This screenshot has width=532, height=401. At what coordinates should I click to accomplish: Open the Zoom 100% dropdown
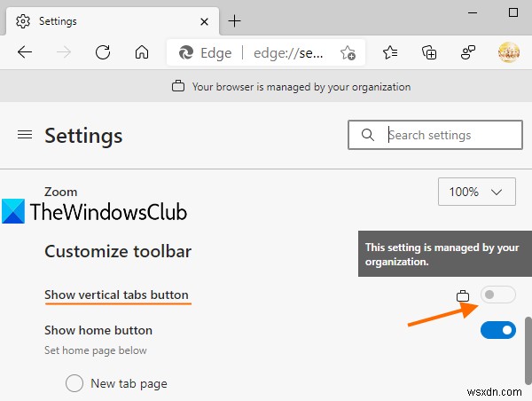click(x=477, y=192)
